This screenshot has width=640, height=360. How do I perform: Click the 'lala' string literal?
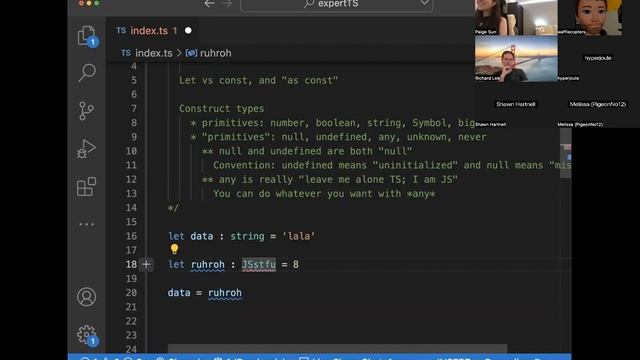tap(299, 236)
